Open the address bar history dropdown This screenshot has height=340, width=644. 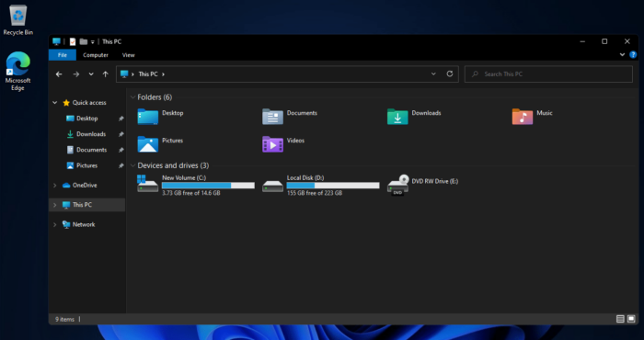pyautogui.click(x=433, y=74)
